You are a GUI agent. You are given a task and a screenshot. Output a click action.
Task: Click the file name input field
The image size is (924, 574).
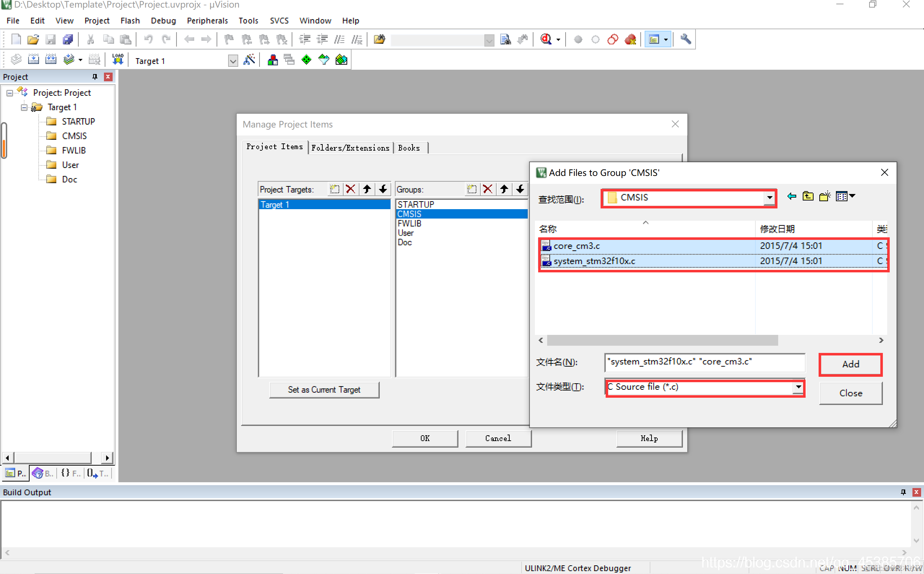[x=704, y=362]
